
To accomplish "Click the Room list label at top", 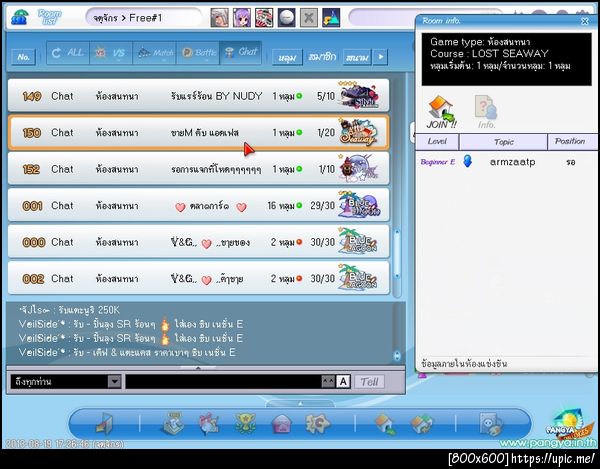I will (x=49, y=17).
